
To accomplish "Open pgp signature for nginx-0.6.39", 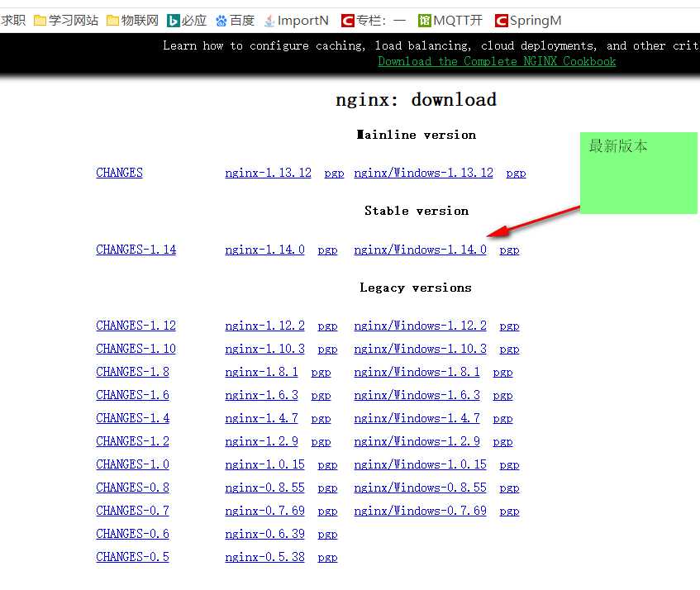I will coord(327,535).
